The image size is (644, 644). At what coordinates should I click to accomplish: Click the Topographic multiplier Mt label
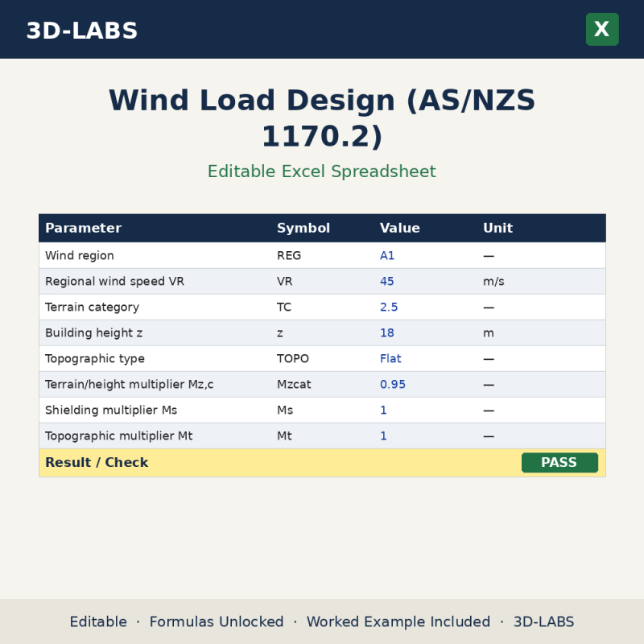[x=118, y=436]
